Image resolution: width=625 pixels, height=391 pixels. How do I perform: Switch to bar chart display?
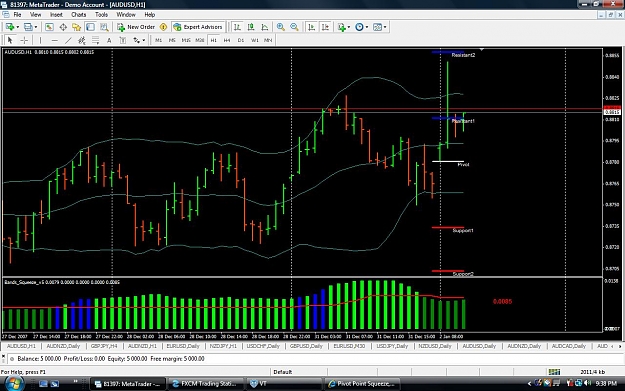237,27
